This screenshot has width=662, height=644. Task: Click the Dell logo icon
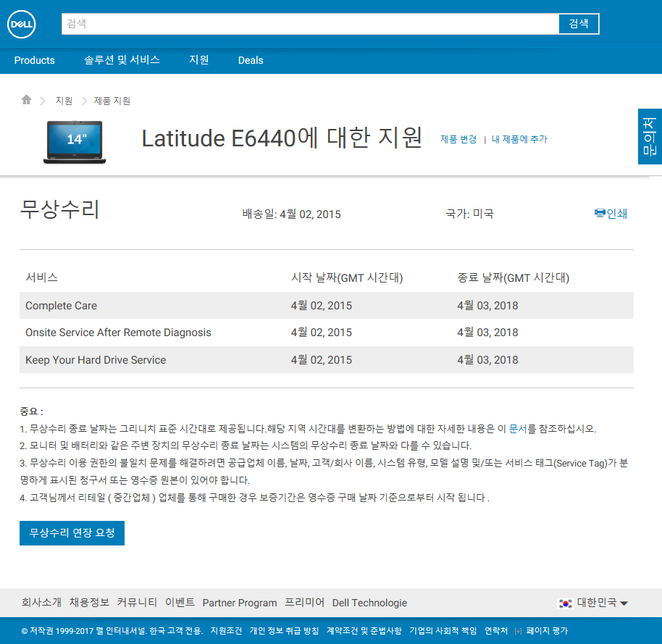[x=22, y=24]
